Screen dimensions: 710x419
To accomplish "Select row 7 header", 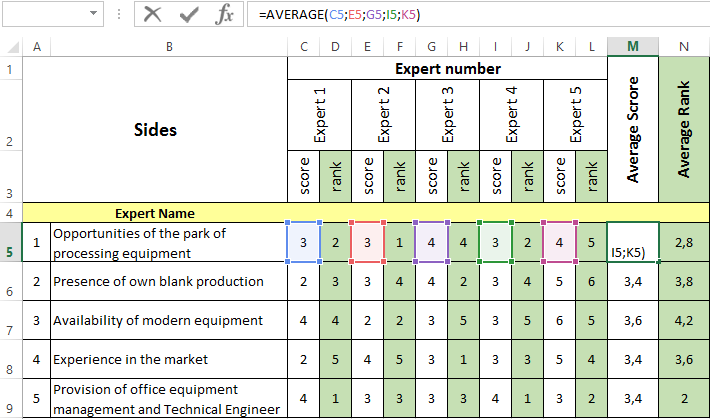I will tap(10, 320).
